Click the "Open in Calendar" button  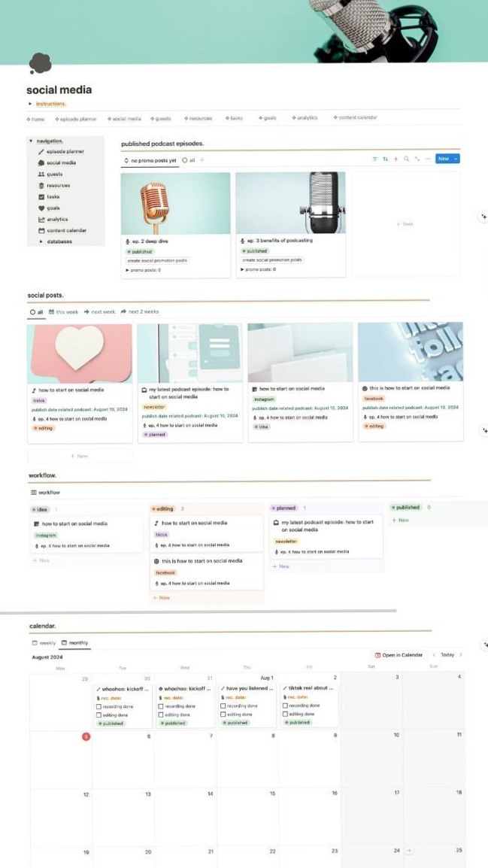[400, 655]
